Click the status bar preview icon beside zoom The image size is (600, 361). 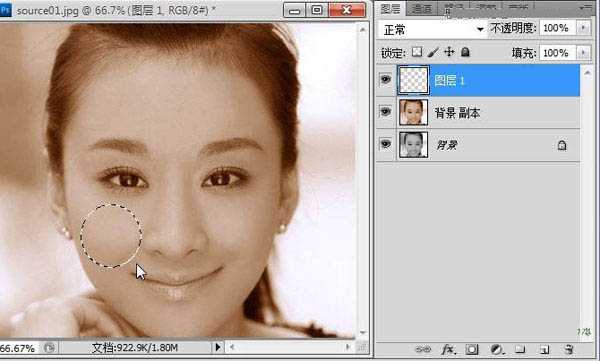pyautogui.click(x=49, y=348)
